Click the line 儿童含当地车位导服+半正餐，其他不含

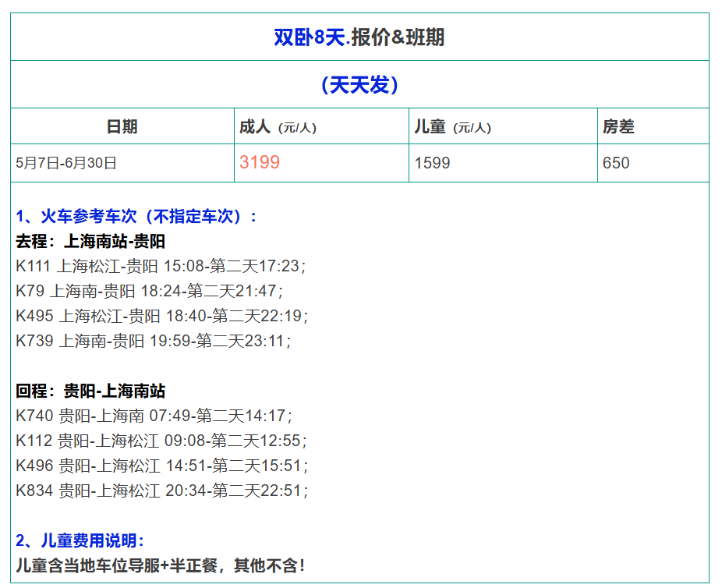(161, 565)
